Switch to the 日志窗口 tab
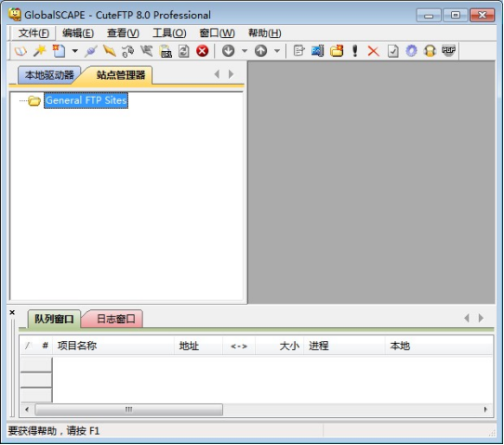This screenshot has height=445, width=504. (x=115, y=319)
